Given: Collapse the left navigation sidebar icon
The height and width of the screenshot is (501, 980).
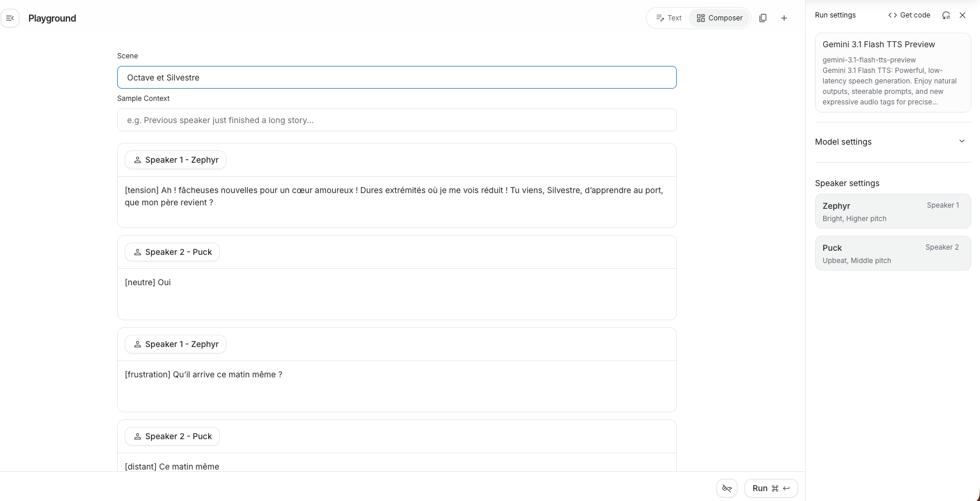Looking at the screenshot, I should click(10, 18).
